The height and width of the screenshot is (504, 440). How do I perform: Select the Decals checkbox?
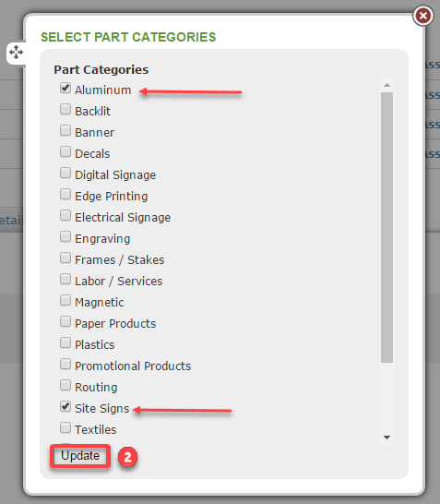tap(65, 151)
